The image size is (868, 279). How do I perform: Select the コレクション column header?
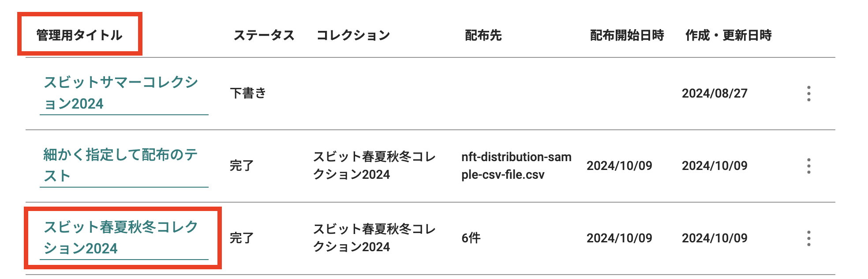tap(353, 35)
